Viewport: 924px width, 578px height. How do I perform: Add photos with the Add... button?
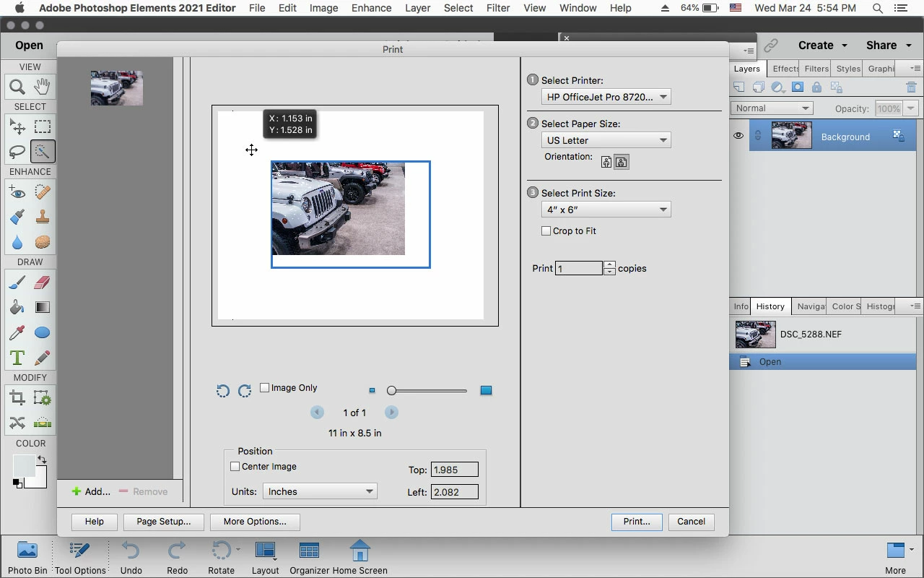91,491
